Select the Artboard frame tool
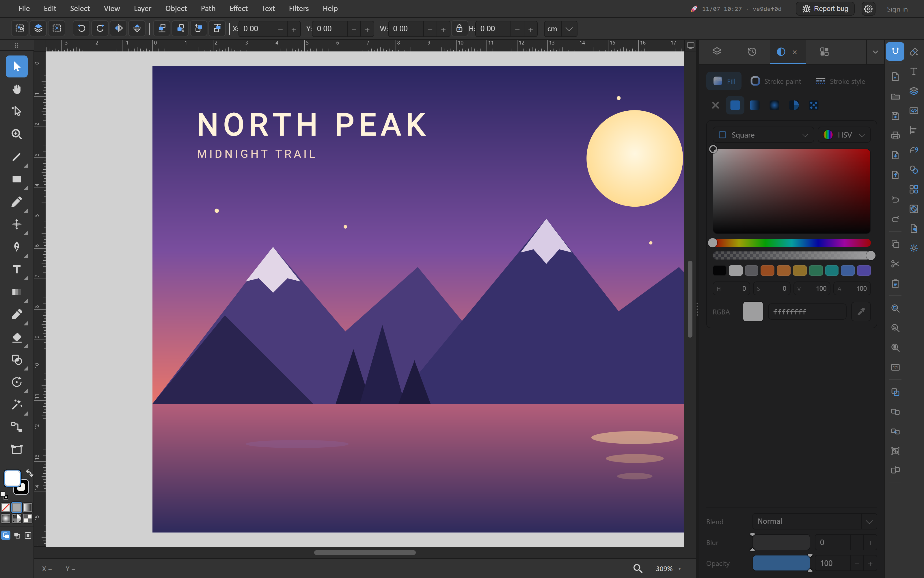This screenshot has width=924, height=578. (x=16, y=450)
